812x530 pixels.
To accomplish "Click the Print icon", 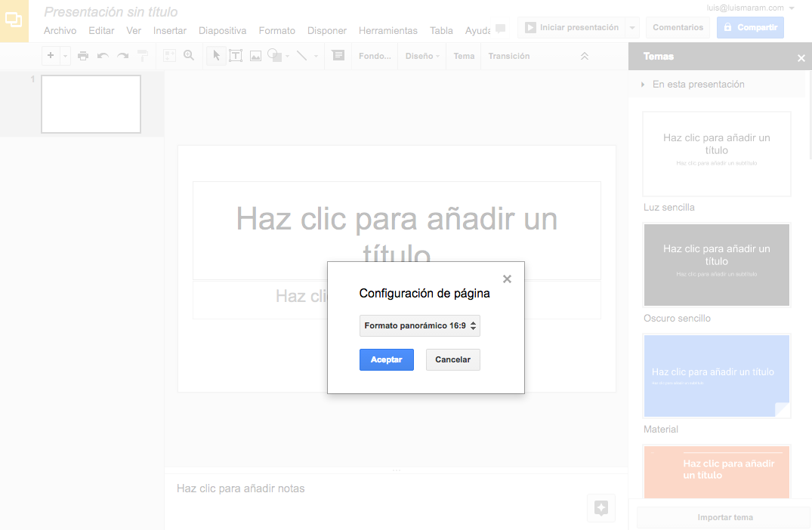I will click(83, 55).
